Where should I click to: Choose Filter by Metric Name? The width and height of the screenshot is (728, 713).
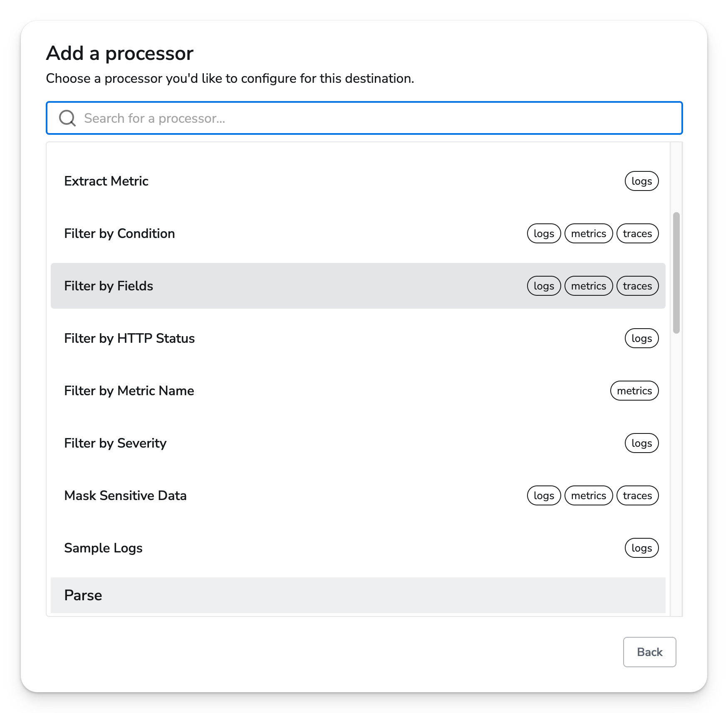tap(358, 391)
